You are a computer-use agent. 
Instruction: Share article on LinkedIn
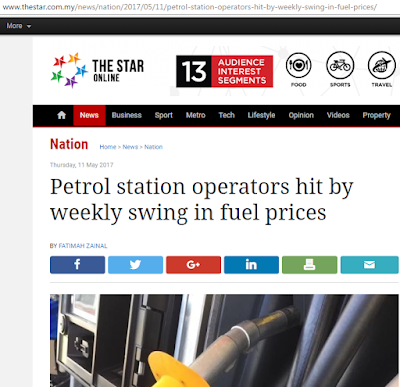coord(251,265)
